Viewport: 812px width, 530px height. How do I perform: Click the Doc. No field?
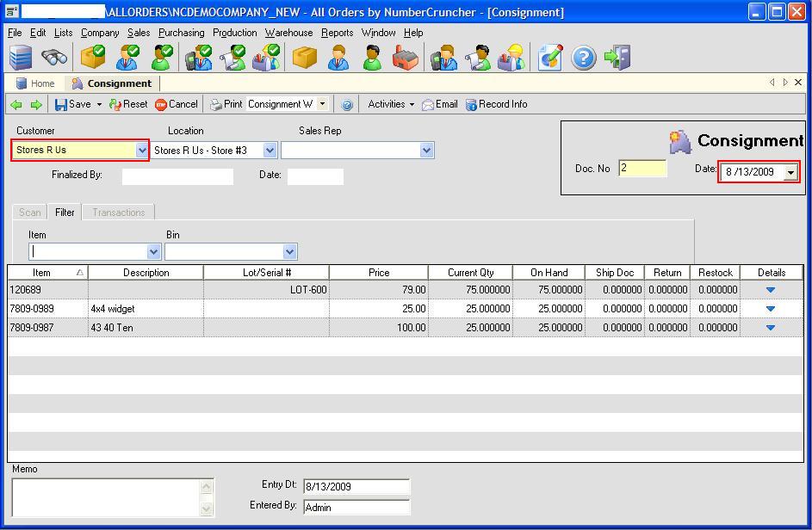(642, 169)
